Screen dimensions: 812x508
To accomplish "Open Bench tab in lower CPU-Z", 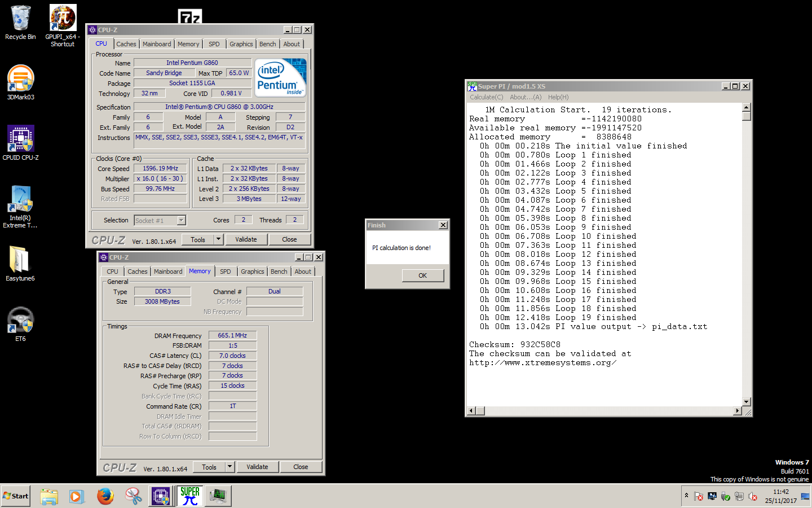I will (279, 271).
